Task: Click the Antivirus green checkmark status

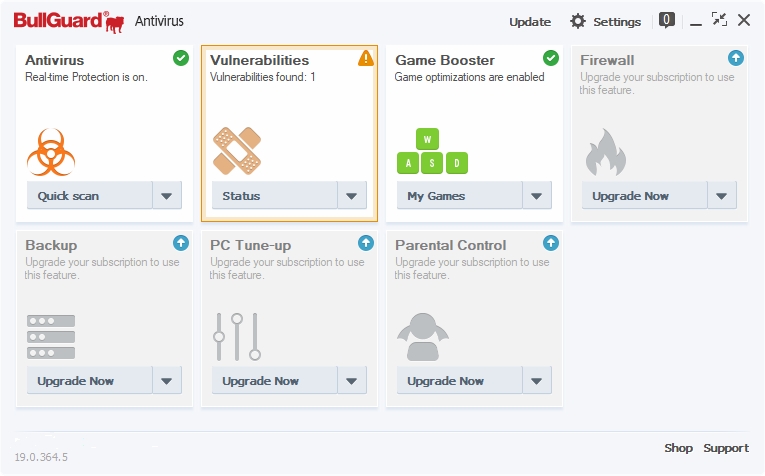Action: click(x=181, y=58)
